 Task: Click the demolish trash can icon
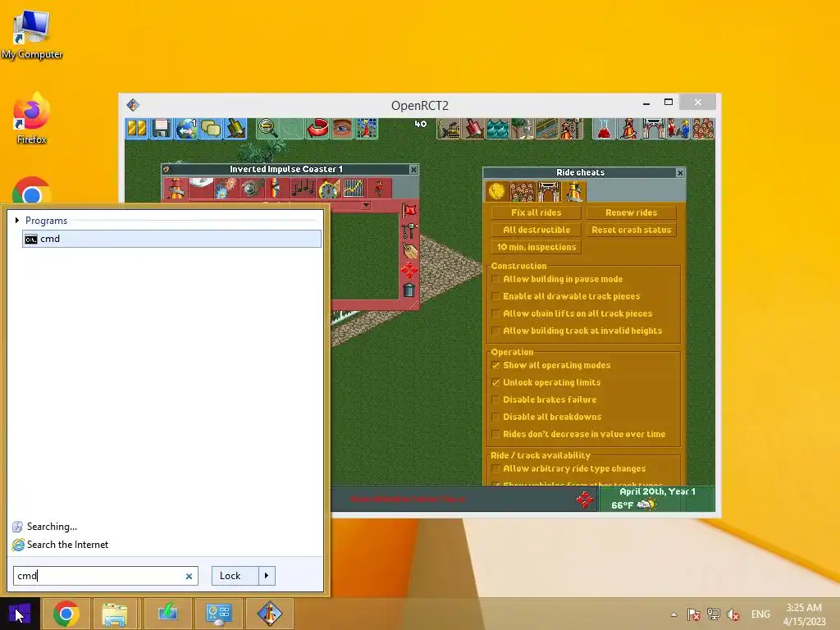(409, 290)
